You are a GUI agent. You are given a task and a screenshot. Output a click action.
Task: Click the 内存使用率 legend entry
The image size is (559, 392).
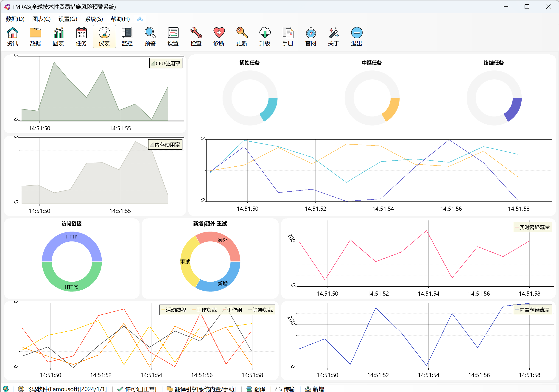tap(165, 145)
